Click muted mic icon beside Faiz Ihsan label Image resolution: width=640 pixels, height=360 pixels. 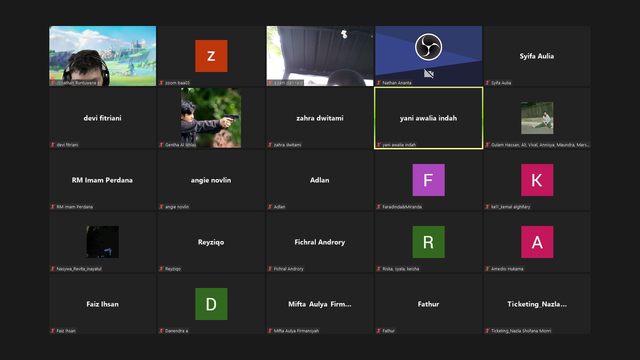point(53,331)
